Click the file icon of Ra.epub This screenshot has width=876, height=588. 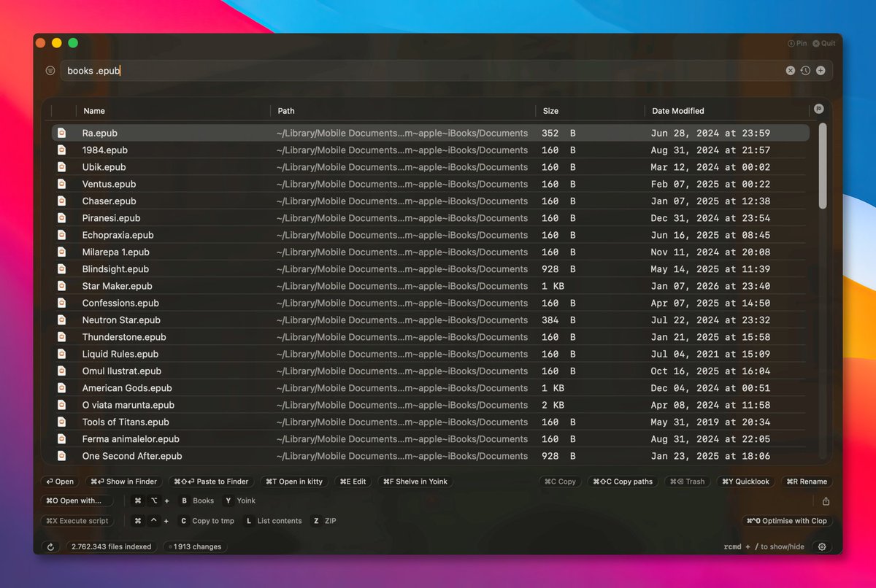pyautogui.click(x=62, y=133)
